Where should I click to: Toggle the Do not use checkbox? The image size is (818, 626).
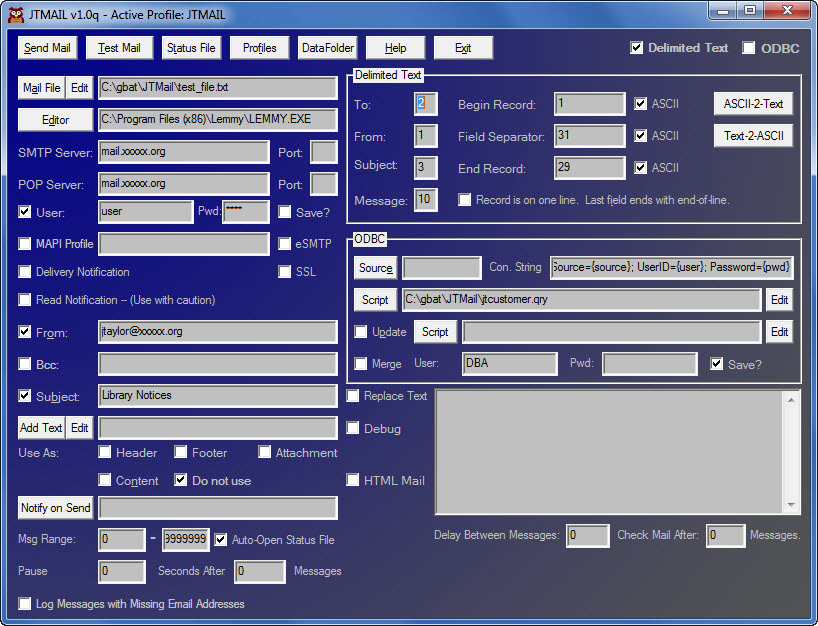coord(181,480)
